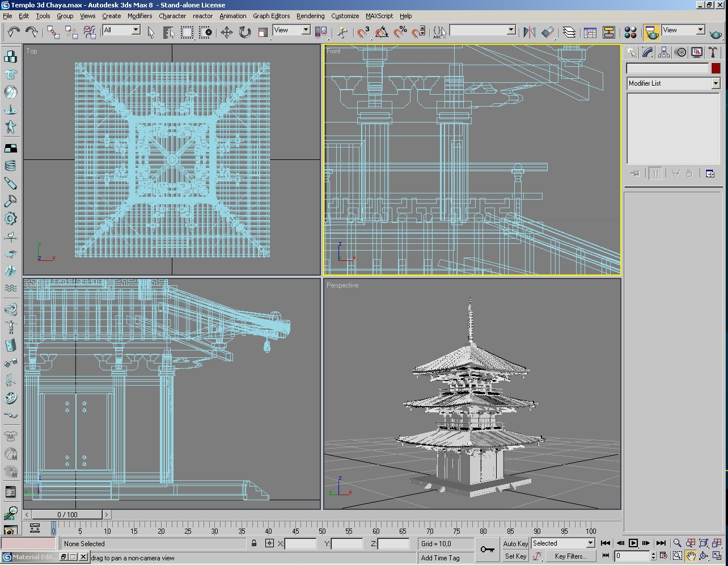728x566 pixels.
Task: Click the time slider 0 / 100 handle
Action: (67, 515)
